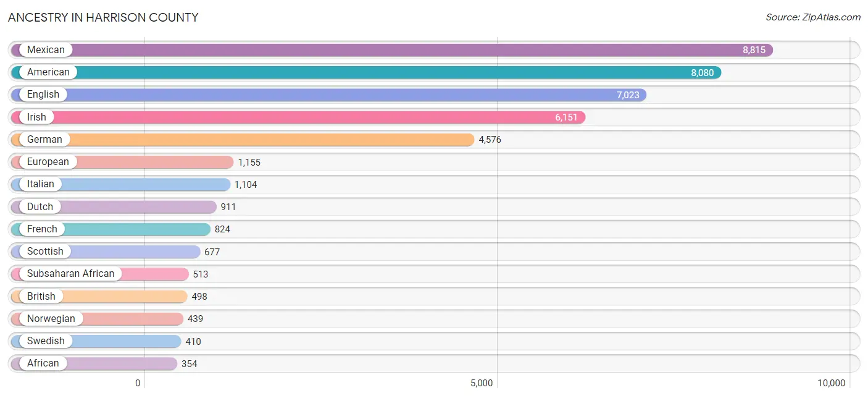Screen dimensions: 868x398
Task: Select the French ancestry bar
Action: 111,229
